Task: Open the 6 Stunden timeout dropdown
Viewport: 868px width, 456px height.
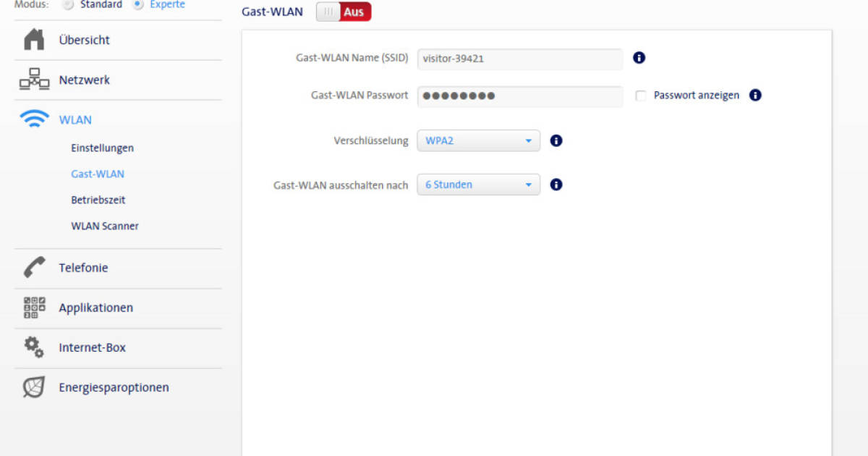Action: (478, 185)
